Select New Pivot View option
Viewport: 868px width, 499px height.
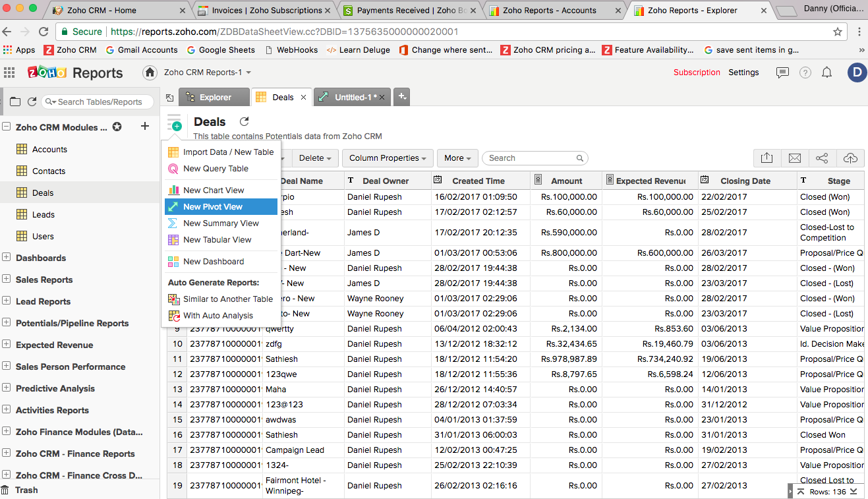[221, 207]
